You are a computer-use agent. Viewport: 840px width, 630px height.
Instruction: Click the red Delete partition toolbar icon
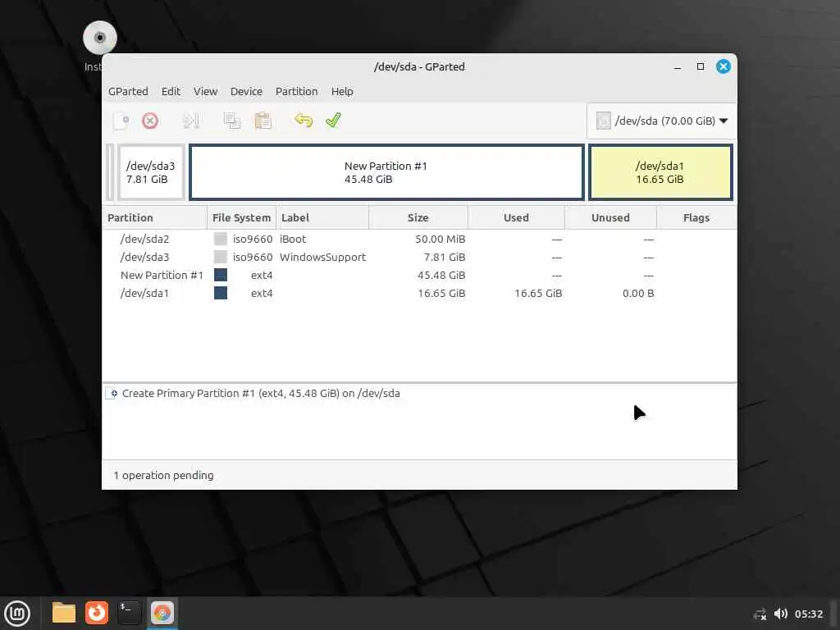point(150,121)
